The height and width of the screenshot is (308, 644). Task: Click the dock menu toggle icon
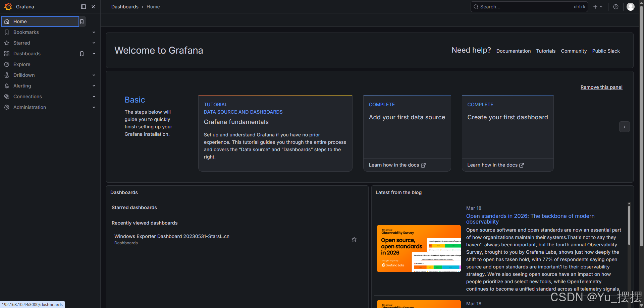coord(84,7)
